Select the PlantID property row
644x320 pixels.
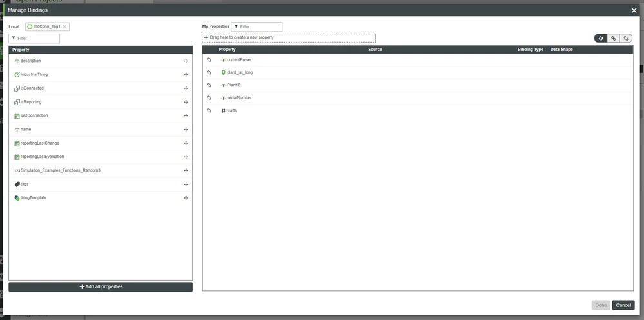pos(418,85)
